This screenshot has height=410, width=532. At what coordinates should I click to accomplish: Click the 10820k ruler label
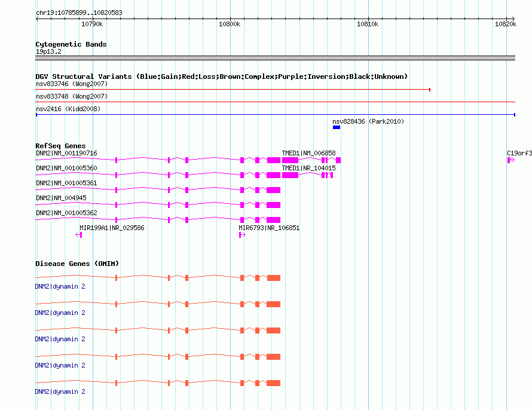pyautogui.click(x=506, y=24)
